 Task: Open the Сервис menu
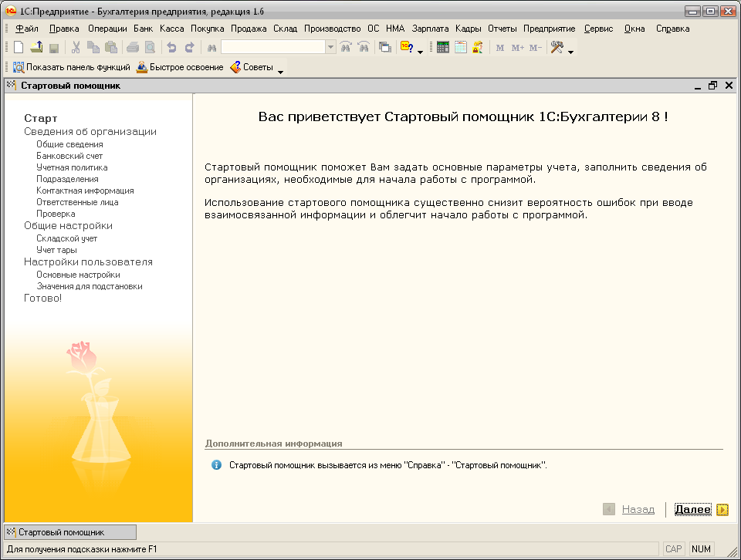pyautogui.click(x=598, y=29)
